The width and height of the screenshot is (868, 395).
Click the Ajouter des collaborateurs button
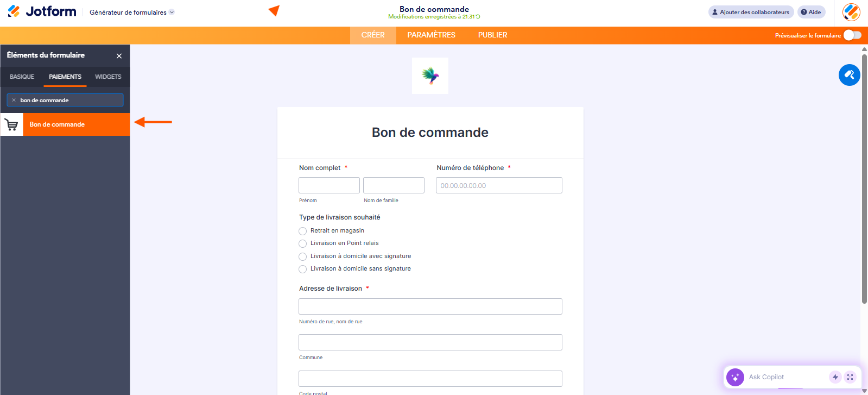tap(750, 11)
